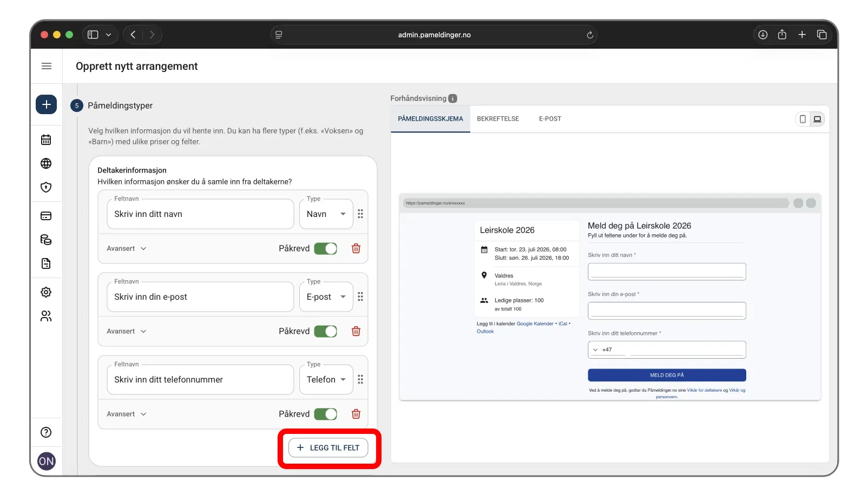Image resolution: width=868 pixels, height=501 pixels.
Task: Click the Legg til felt button
Action: click(328, 448)
